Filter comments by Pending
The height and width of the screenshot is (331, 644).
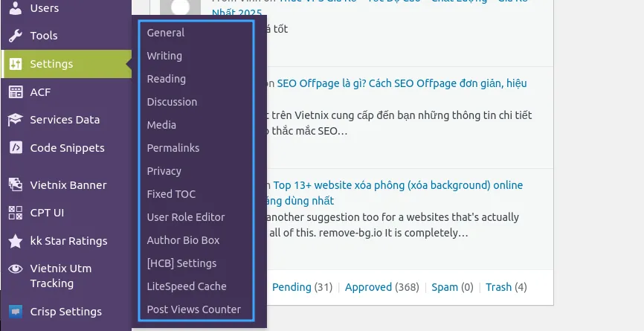[292, 286]
